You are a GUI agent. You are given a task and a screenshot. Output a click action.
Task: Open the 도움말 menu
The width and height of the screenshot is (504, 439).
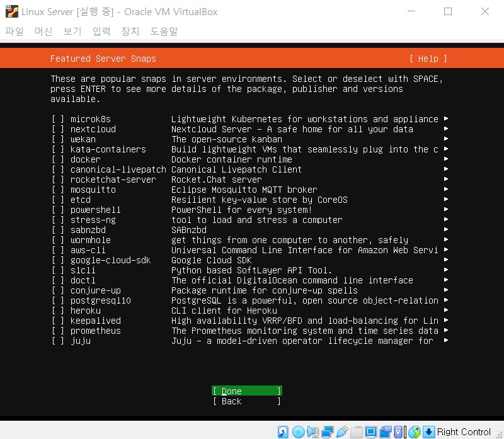click(164, 31)
